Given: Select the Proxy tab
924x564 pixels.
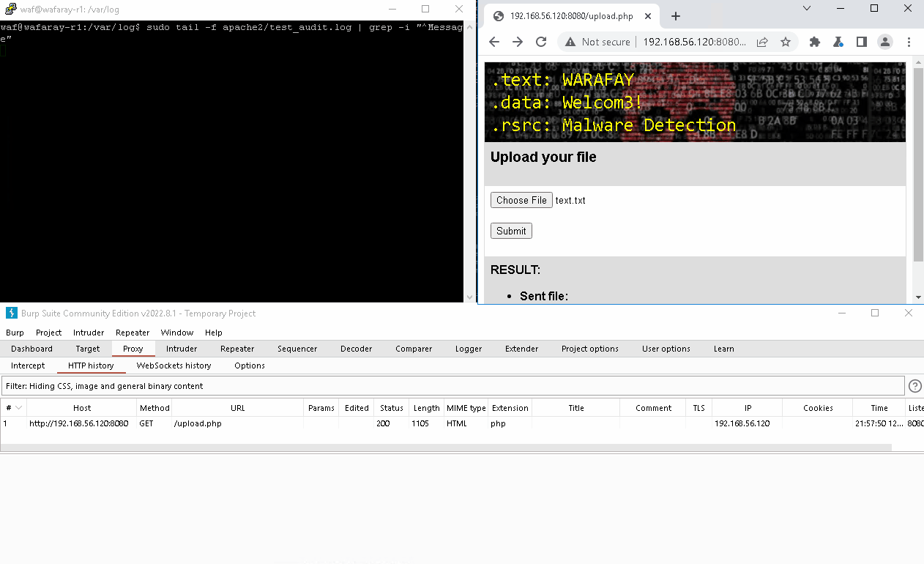Looking at the screenshot, I should tap(133, 349).
